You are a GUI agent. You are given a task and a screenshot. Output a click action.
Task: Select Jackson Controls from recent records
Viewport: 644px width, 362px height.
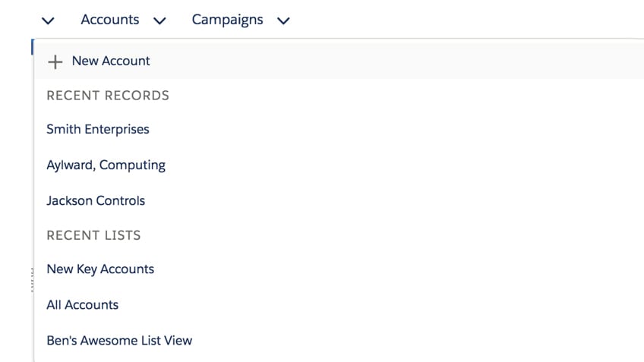[x=96, y=200]
